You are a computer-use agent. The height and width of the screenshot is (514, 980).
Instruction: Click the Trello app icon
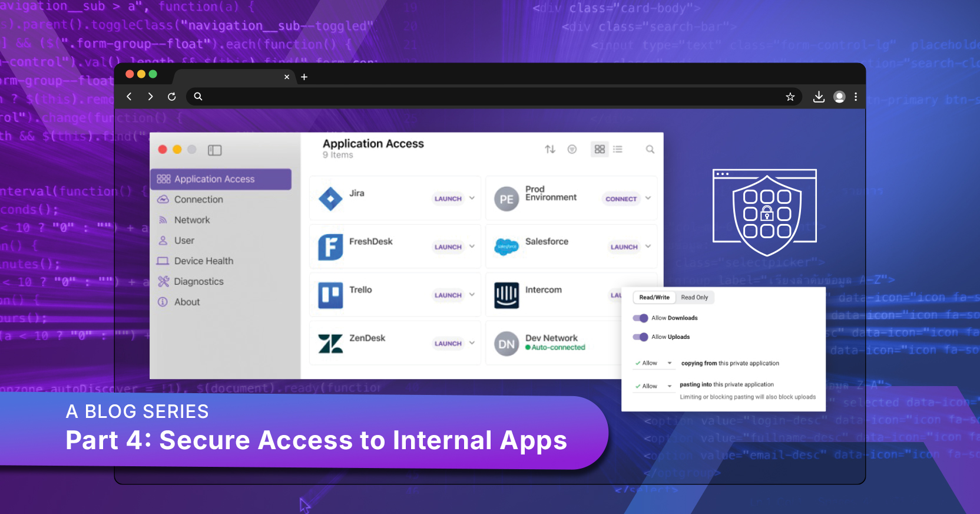[330, 296]
